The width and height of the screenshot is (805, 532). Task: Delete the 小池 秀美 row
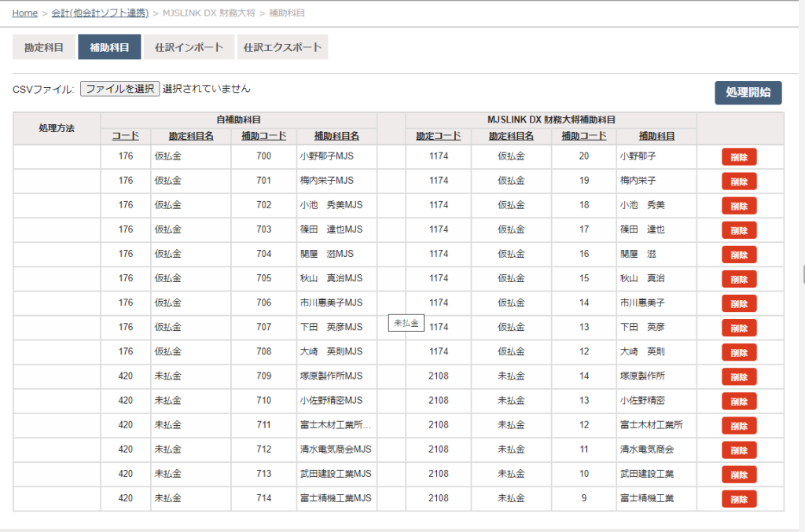tap(739, 206)
